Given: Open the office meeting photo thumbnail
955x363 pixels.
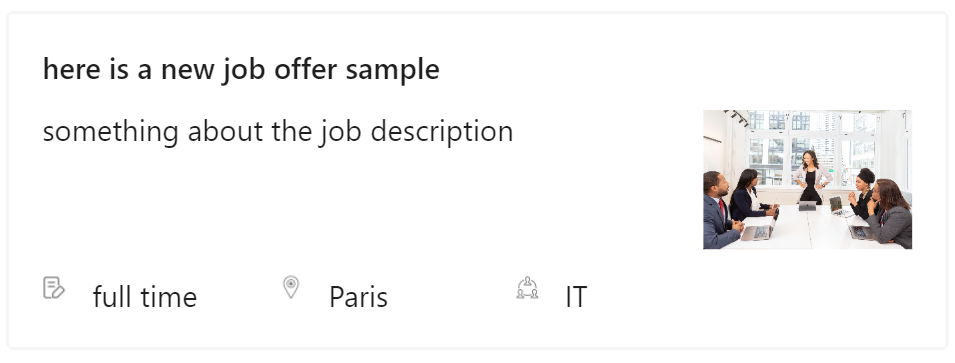Looking at the screenshot, I should coord(808,180).
